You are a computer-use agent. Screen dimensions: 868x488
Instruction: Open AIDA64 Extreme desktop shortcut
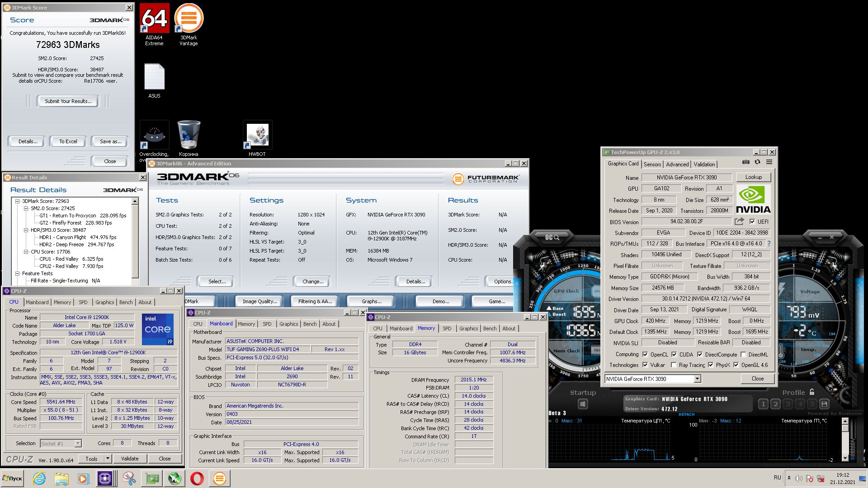154,24
